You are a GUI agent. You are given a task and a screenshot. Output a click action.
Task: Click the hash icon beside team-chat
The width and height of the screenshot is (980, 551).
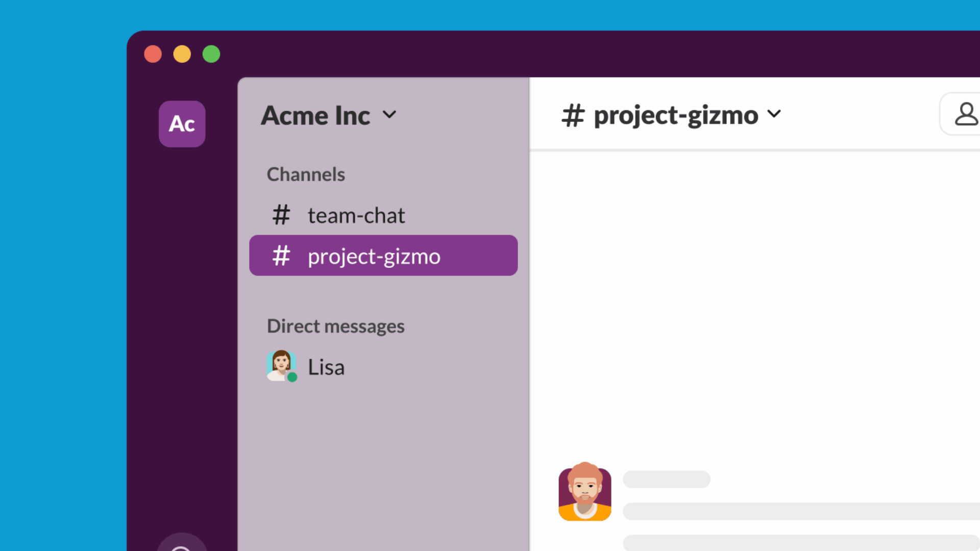[x=281, y=215]
